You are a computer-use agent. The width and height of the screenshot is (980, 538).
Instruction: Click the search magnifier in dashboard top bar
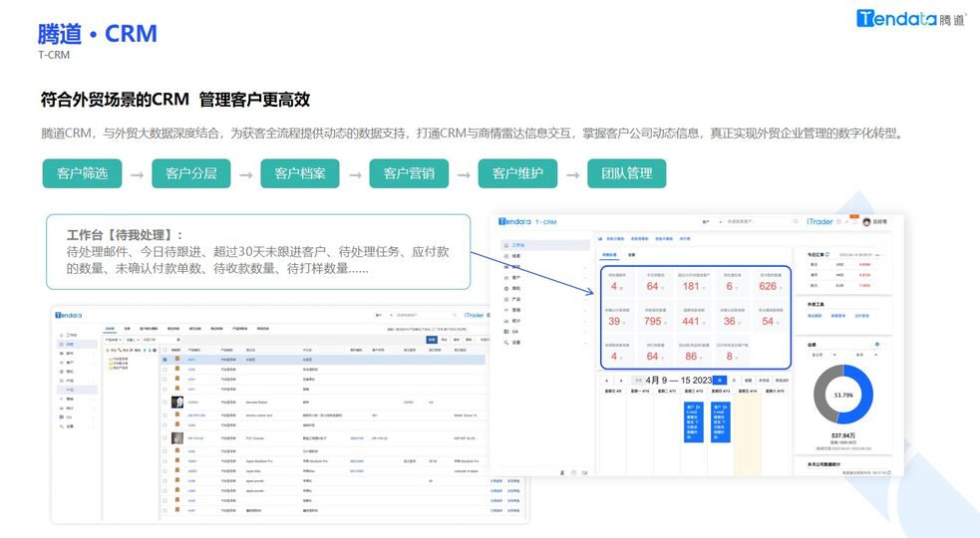[796, 222]
